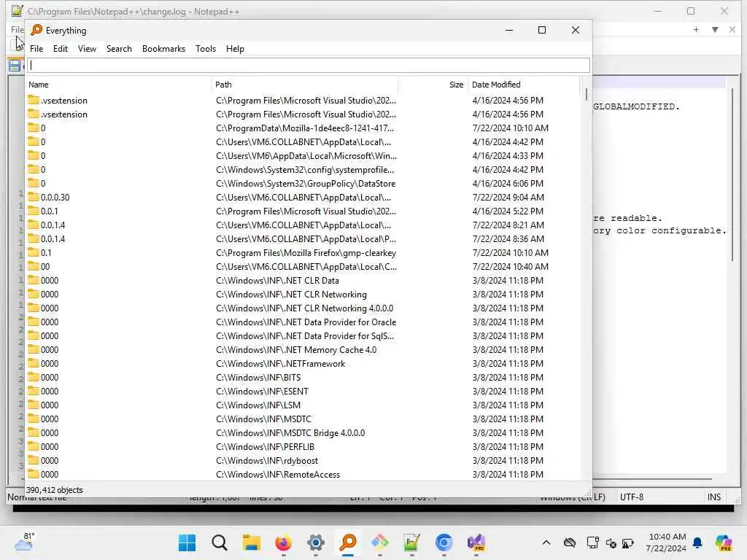The image size is (747, 560).
Task: Select path C:\Windows\INF\.NET Memory Cache 4.0
Action: 296,349
